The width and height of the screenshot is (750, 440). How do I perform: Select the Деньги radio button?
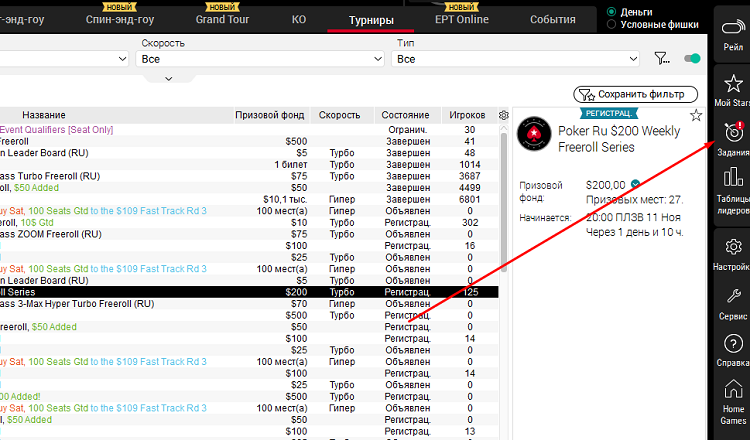[612, 12]
